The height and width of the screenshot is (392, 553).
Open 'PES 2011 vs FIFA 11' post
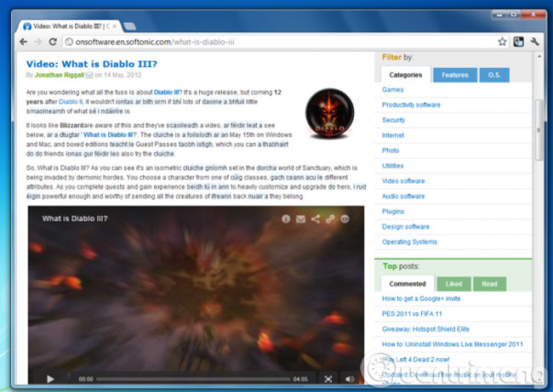point(412,314)
